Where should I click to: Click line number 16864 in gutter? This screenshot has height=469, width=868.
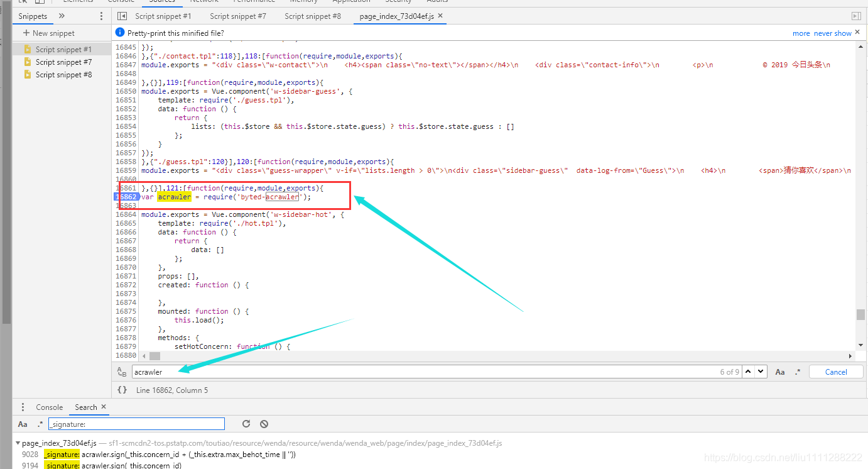point(126,214)
